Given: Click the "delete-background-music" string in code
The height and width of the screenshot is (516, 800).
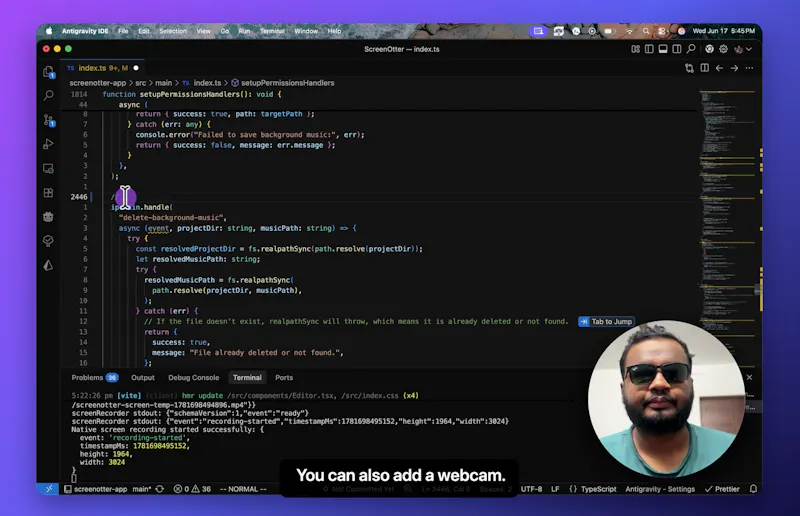Looking at the screenshot, I should [171, 217].
